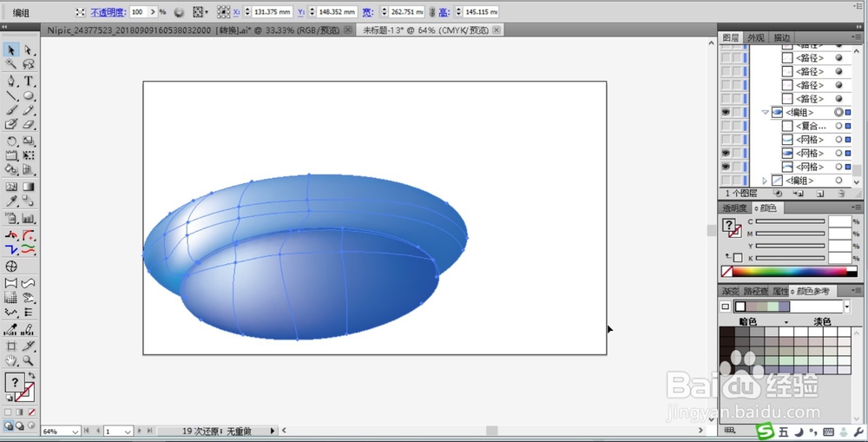Toggle visibility box of <复合...> sublayer
The image size is (868, 442).
pos(726,126)
